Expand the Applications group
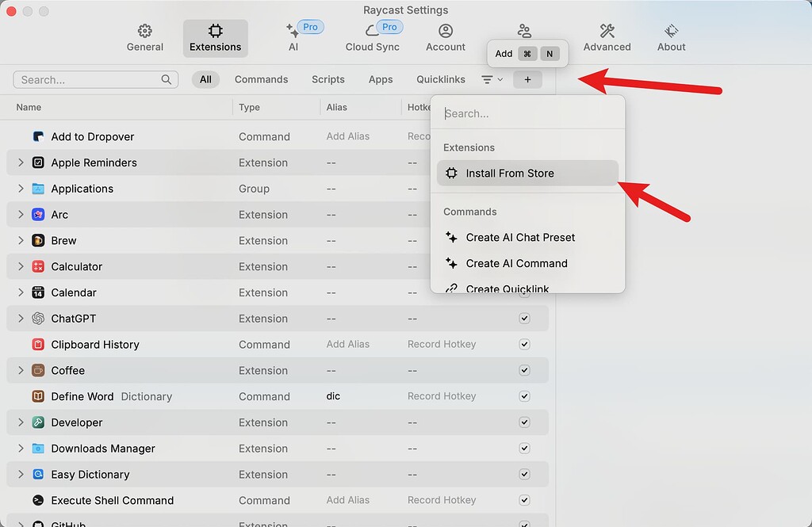 click(21, 189)
